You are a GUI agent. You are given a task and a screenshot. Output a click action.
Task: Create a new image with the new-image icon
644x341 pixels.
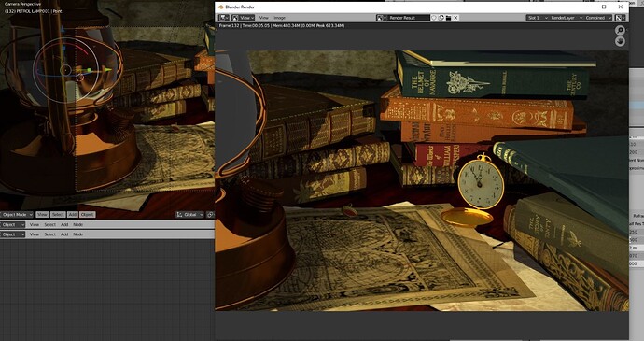(x=441, y=18)
